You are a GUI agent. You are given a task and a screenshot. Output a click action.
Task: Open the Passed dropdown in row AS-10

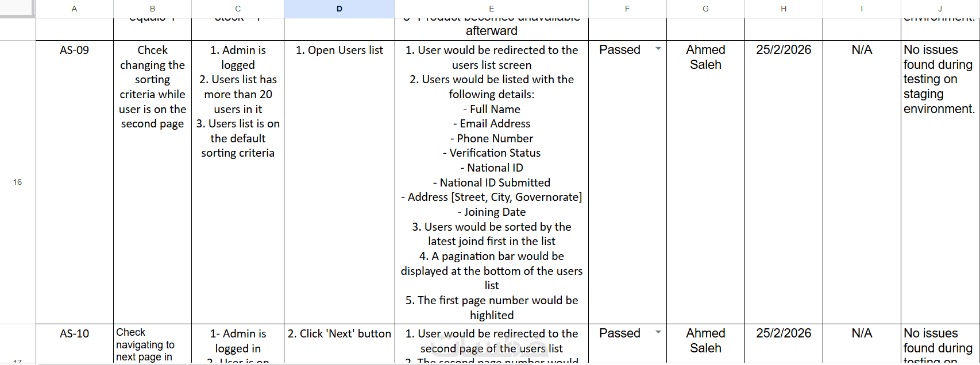tap(658, 333)
